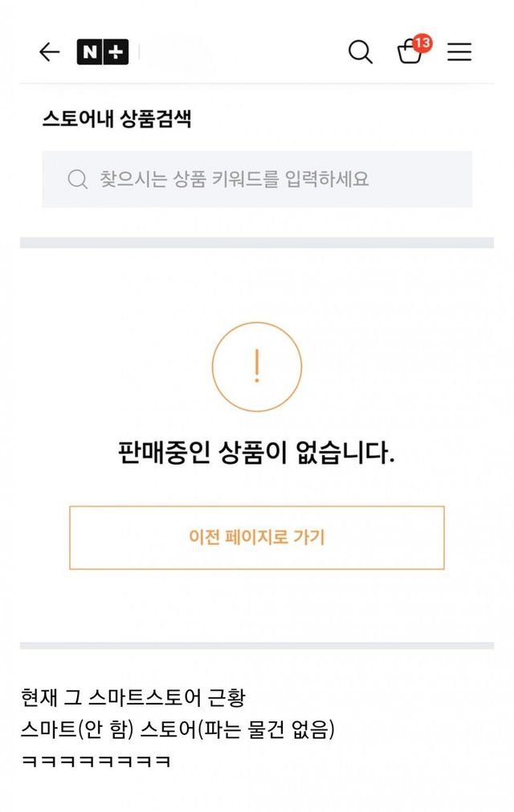This screenshot has width=514, height=812.
Task: Click the ㅋㅋㅋㅋ laughing text line
Action: pos(96,761)
